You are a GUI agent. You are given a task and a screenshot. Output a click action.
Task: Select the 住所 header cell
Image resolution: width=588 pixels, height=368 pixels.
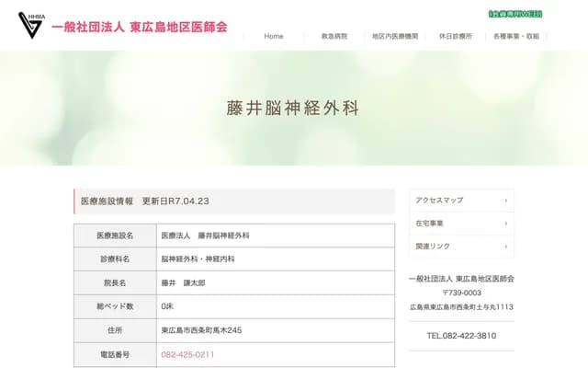[x=115, y=330]
